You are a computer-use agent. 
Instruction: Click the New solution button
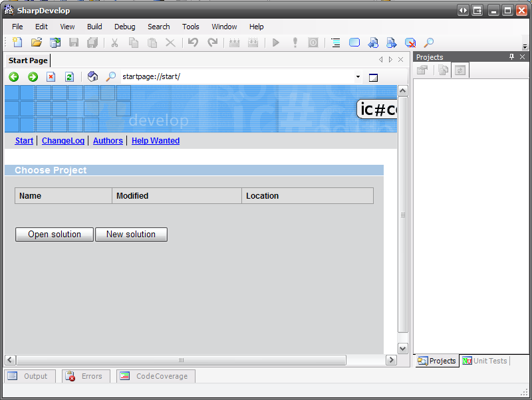(x=131, y=235)
